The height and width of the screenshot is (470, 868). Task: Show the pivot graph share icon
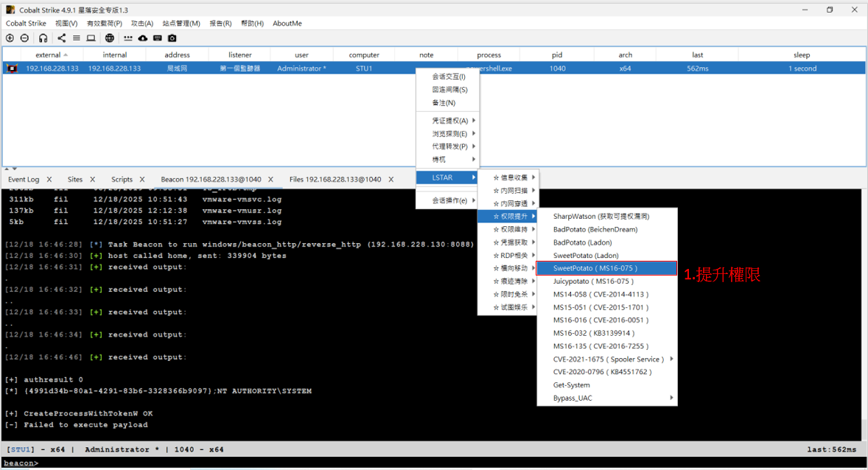tap(61, 38)
